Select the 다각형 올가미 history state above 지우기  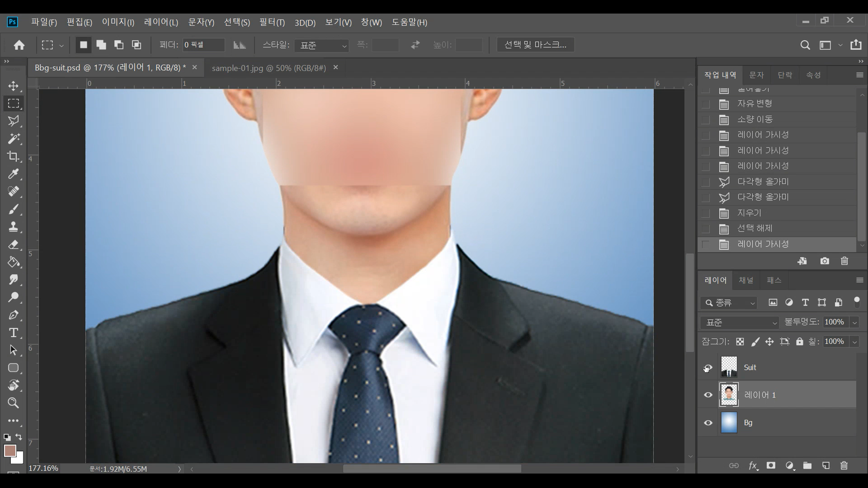coord(777,197)
